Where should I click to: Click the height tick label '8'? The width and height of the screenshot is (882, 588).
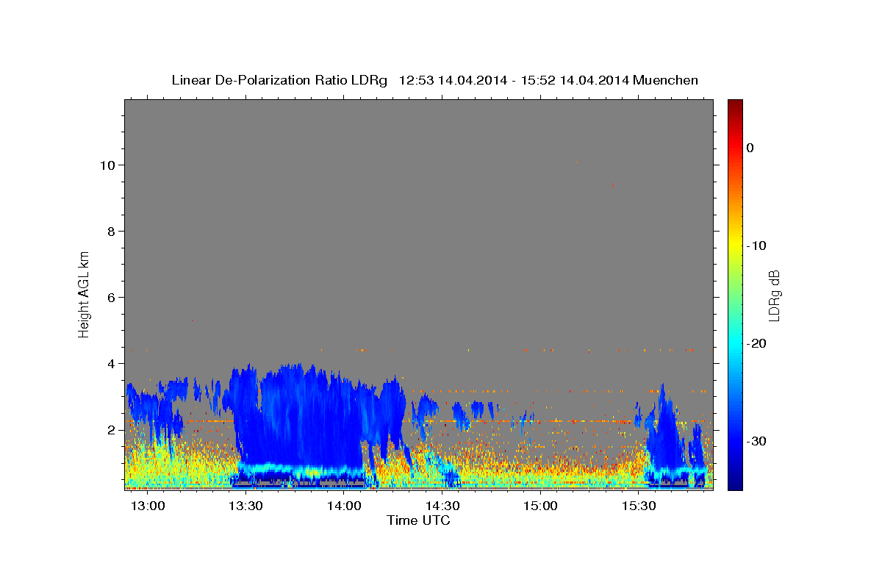[112, 232]
